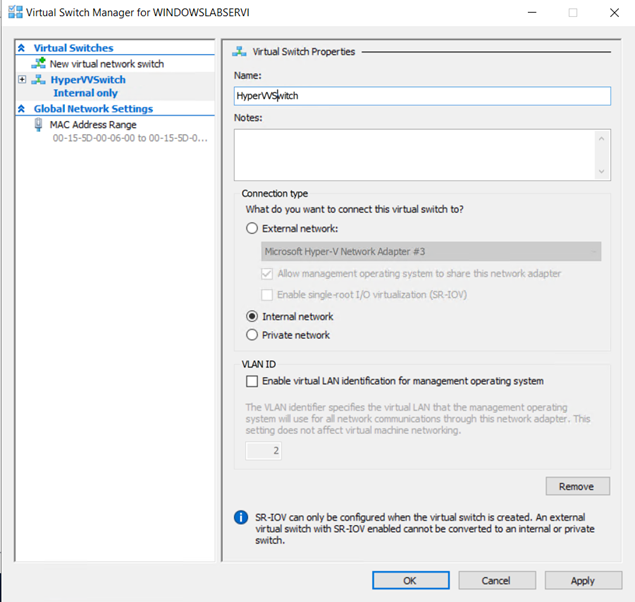The height and width of the screenshot is (602, 635).
Task: Select the MAC Address Range item
Action: pos(93,125)
